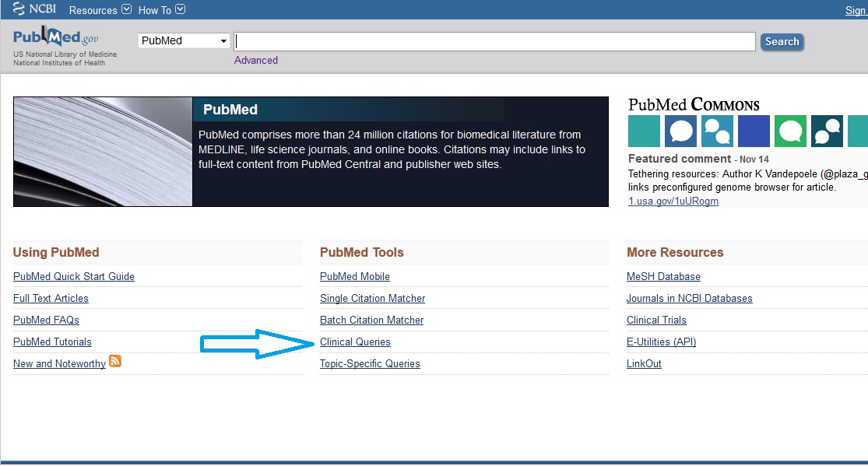Expand the How To menu
This screenshot has height=466, width=868.
(161, 10)
